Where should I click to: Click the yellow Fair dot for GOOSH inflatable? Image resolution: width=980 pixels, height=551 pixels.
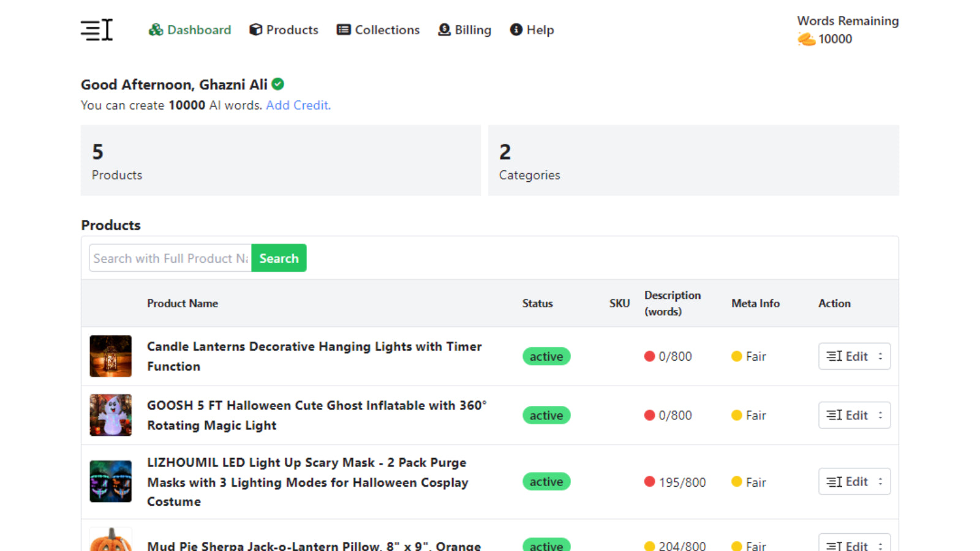pos(737,415)
